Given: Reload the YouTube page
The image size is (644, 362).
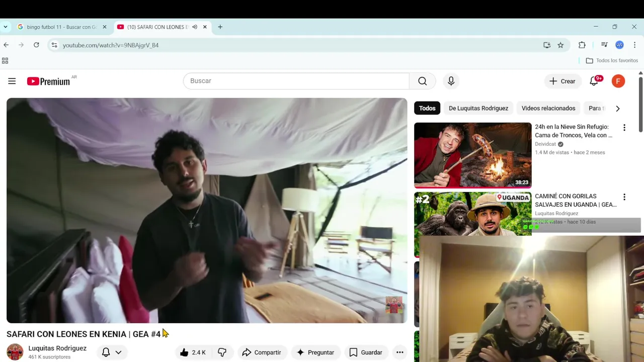Looking at the screenshot, I should click(x=36, y=45).
